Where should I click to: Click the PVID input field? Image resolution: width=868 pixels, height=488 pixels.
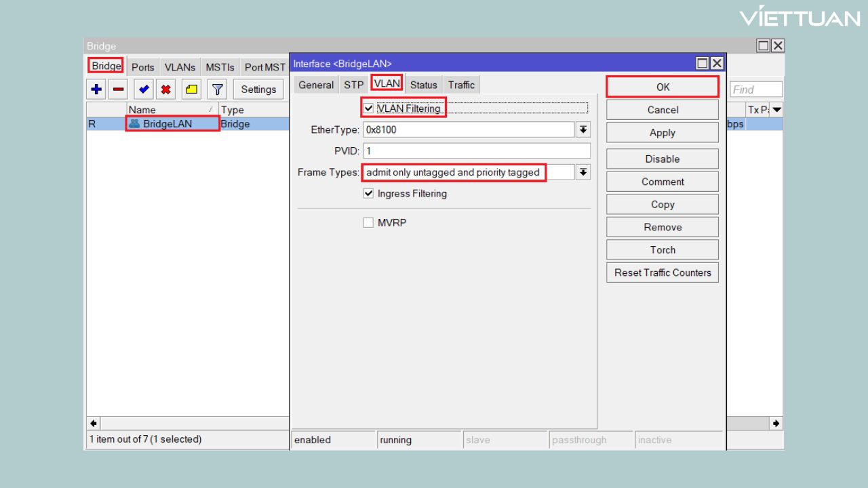476,150
